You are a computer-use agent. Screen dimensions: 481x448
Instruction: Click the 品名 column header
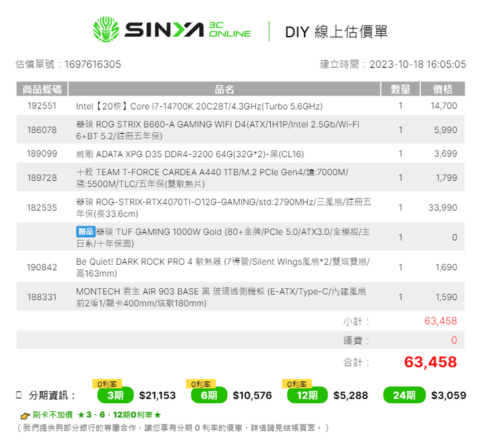(224, 89)
